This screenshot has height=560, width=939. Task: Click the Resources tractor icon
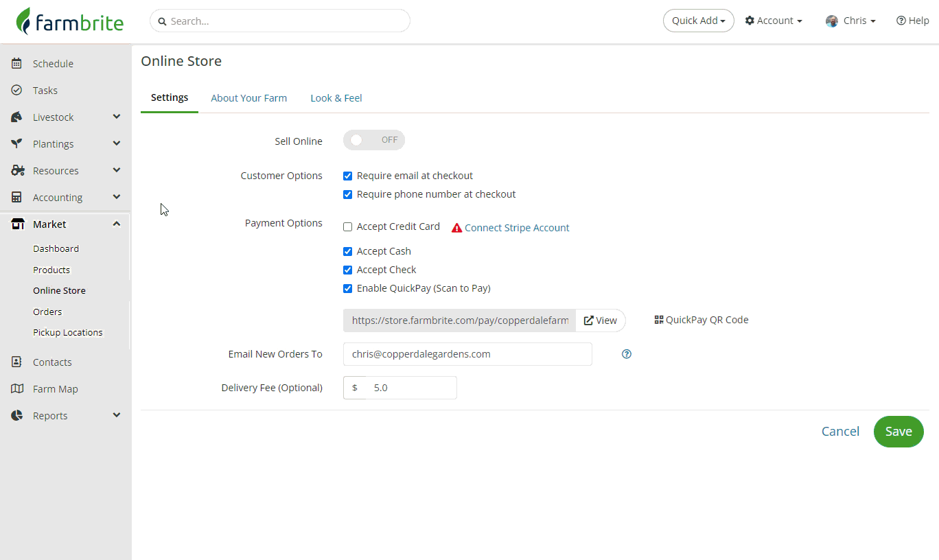[x=18, y=171]
